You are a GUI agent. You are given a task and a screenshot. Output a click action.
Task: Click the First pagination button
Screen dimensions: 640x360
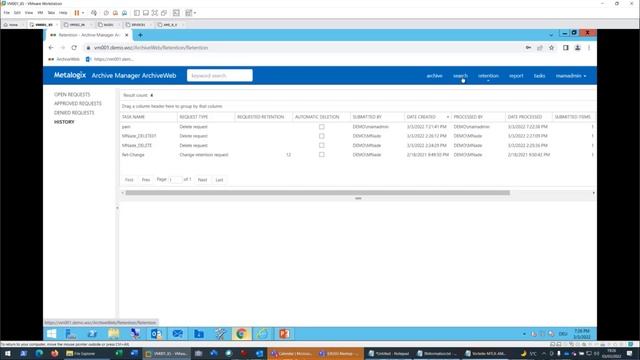point(129,180)
